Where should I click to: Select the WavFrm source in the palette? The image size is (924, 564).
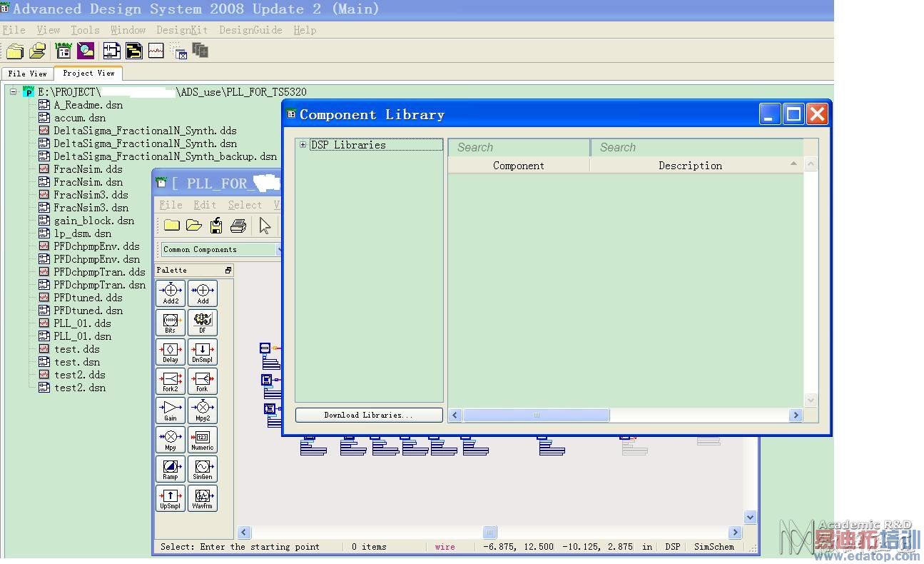coord(203,498)
